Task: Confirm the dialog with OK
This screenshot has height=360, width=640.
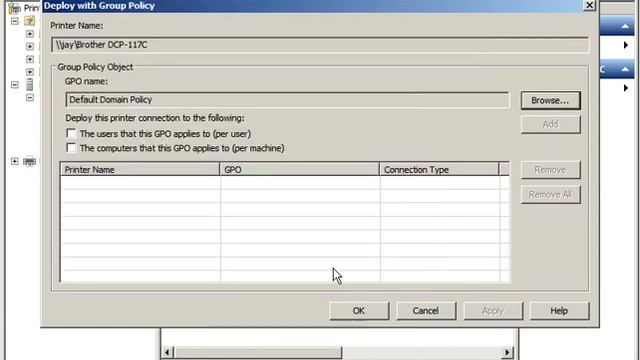Action: (359, 311)
